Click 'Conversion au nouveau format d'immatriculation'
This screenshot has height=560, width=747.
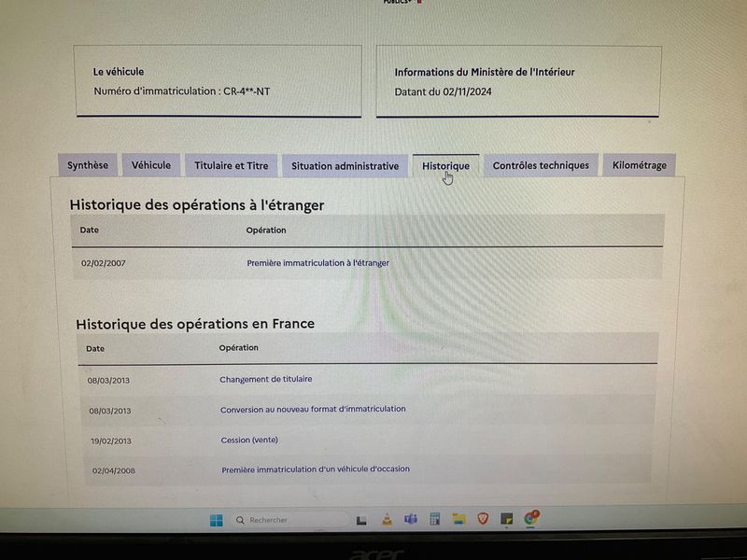coord(313,409)
